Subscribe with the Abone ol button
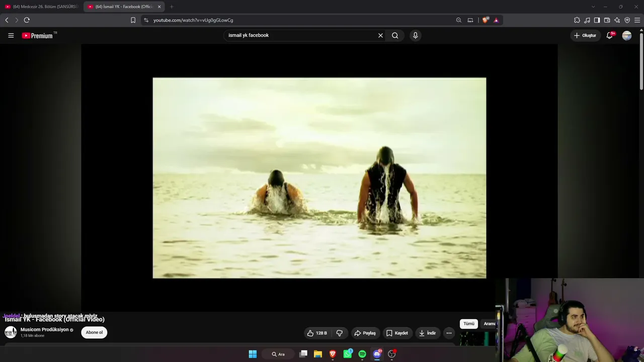This screenshot has width=644, height=362. pos(94,332)
